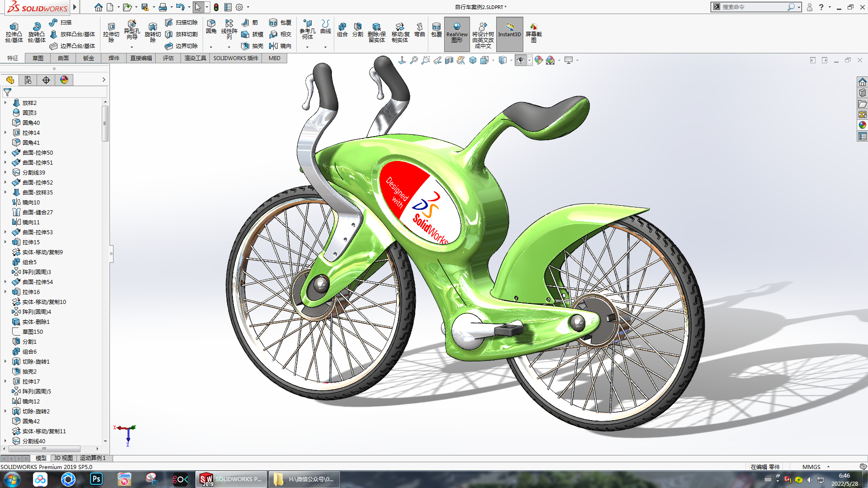Click the Section View icon in view toolbar
868x488 pixels.
pos(449,60)
